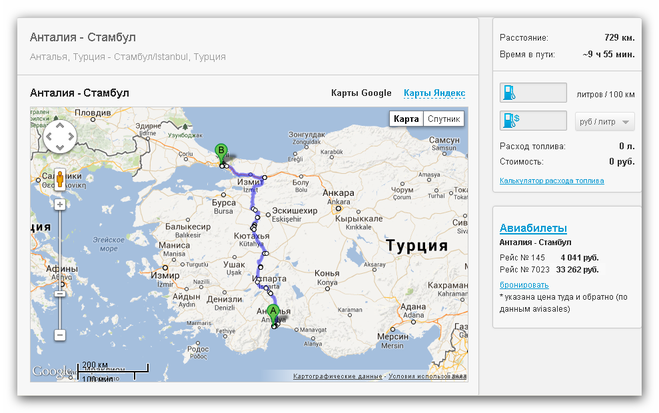The width and height of the screenshot is (659, 413).
Task: Zoom in with the plus button
Action: coord(60,204)
